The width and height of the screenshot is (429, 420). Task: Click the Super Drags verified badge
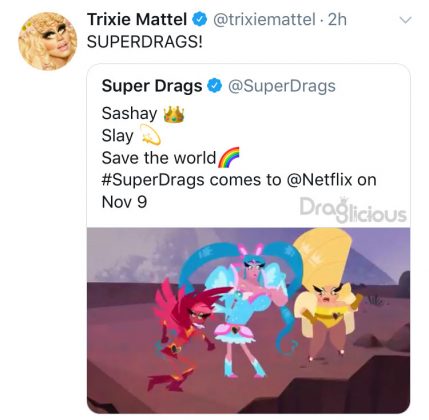(x=215, y=86)
